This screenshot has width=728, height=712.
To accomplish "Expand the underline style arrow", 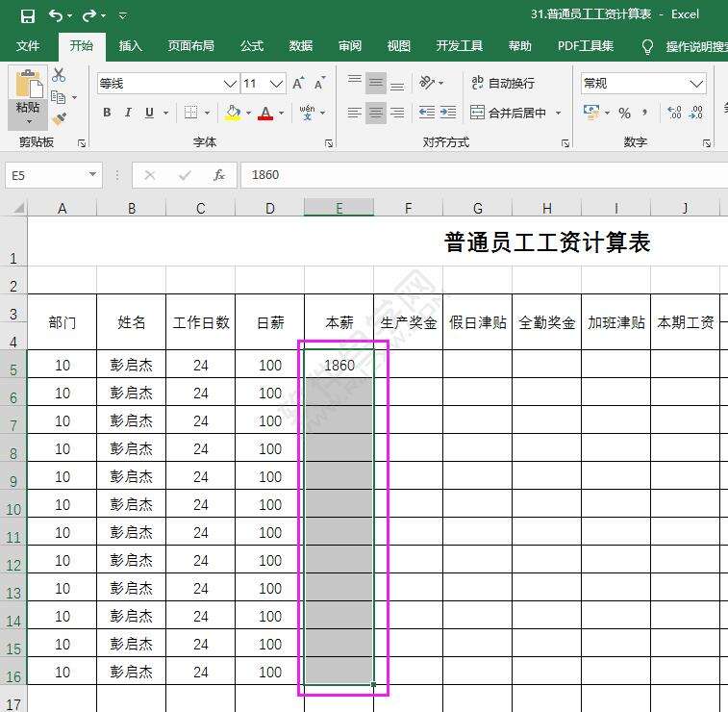I will coord(165,113).
